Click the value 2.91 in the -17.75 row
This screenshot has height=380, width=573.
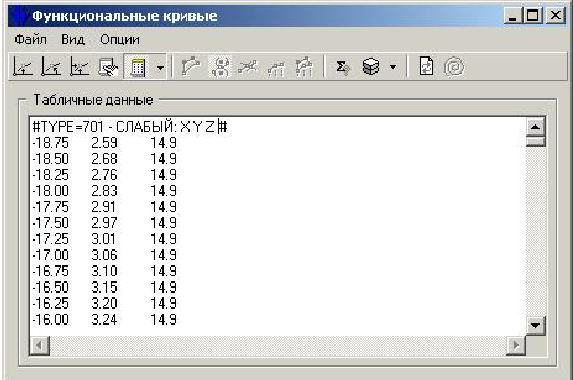point(103,207)
